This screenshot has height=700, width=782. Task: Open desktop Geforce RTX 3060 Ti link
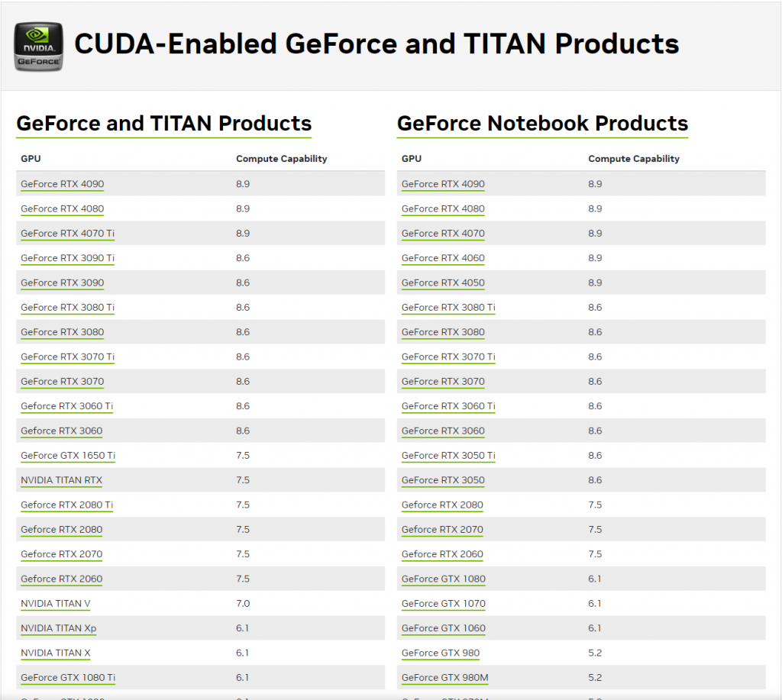67,406
